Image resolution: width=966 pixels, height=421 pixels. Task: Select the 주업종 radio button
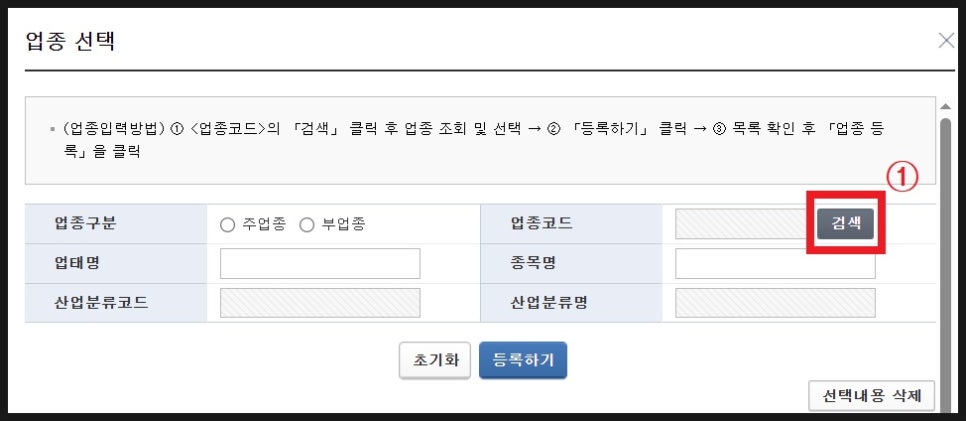(x=227, y=225)
